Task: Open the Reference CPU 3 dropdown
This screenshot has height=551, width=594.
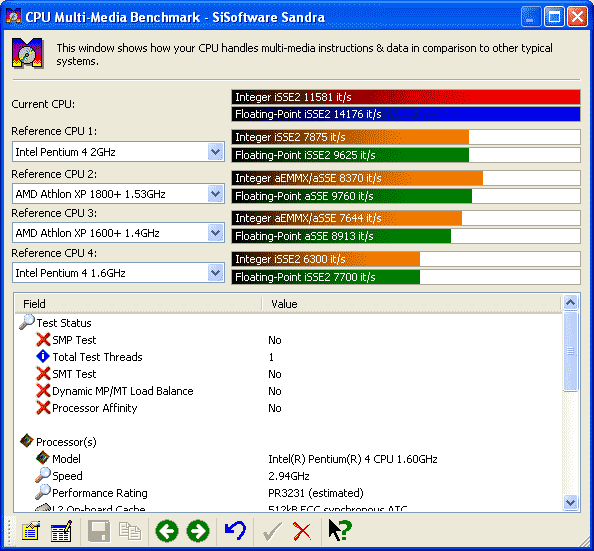Action: [216, 233]
